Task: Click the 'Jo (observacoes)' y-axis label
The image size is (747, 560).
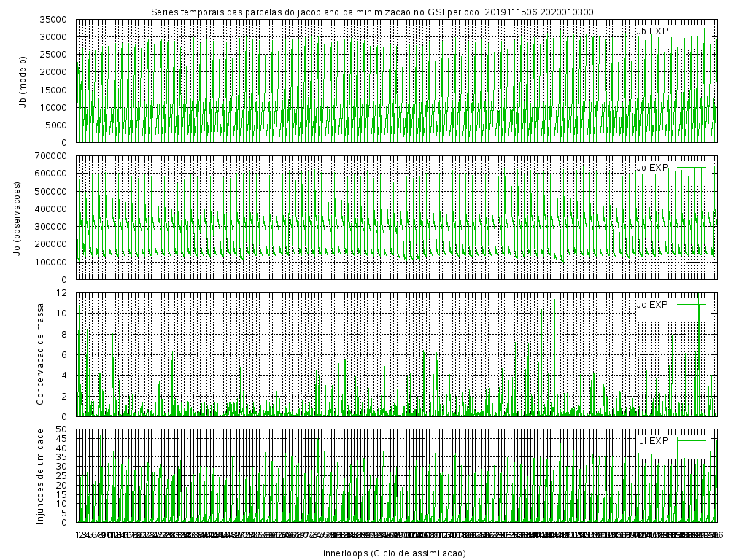Action: tap(15, 217)
